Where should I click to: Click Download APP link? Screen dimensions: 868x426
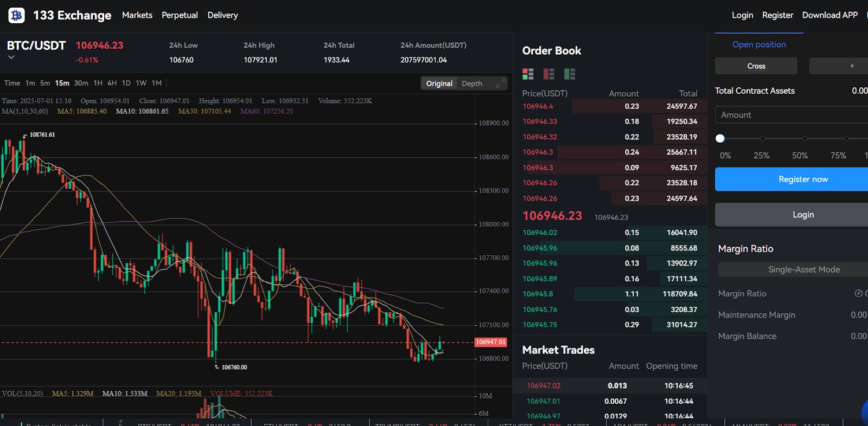(830, 15)
